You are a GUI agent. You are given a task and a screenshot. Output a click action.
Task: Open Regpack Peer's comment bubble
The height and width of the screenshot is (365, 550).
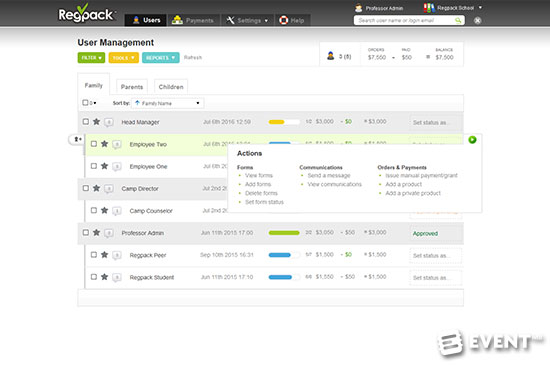[x=117, y=255]
